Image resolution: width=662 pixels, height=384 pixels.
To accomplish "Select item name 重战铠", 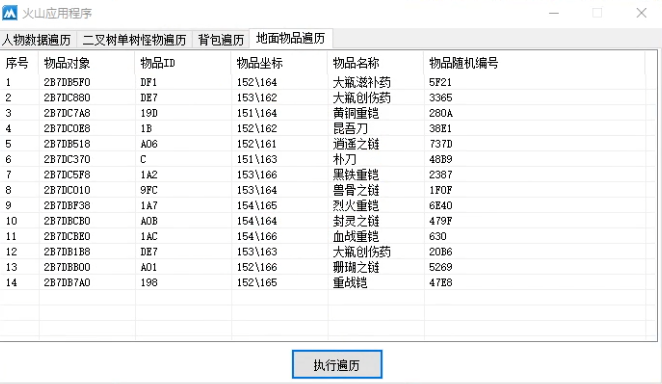I will [x=350, y=282].
